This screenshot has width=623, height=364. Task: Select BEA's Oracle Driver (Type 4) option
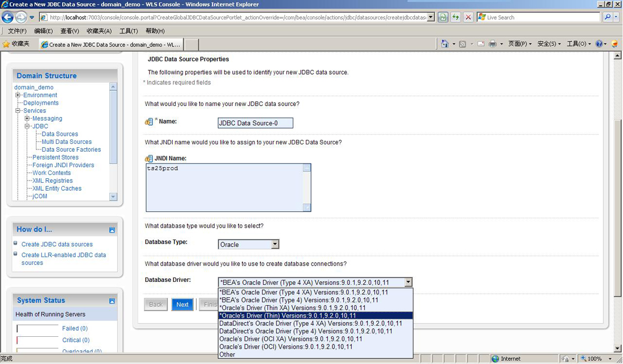(x=316, y=300)
